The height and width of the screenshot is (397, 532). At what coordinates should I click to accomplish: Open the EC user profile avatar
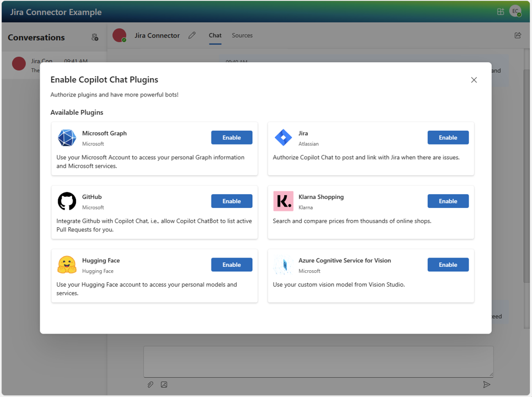pyautogui.click(x=515, y=11)
